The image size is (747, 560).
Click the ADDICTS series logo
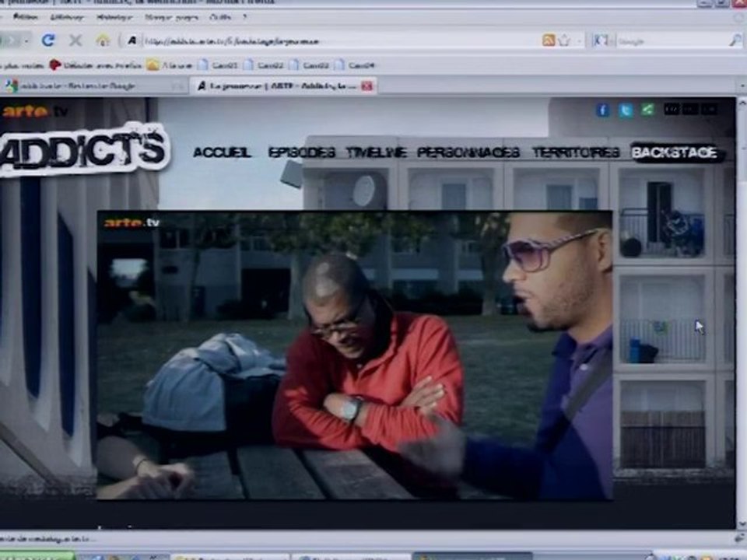(x=83, y=149)
